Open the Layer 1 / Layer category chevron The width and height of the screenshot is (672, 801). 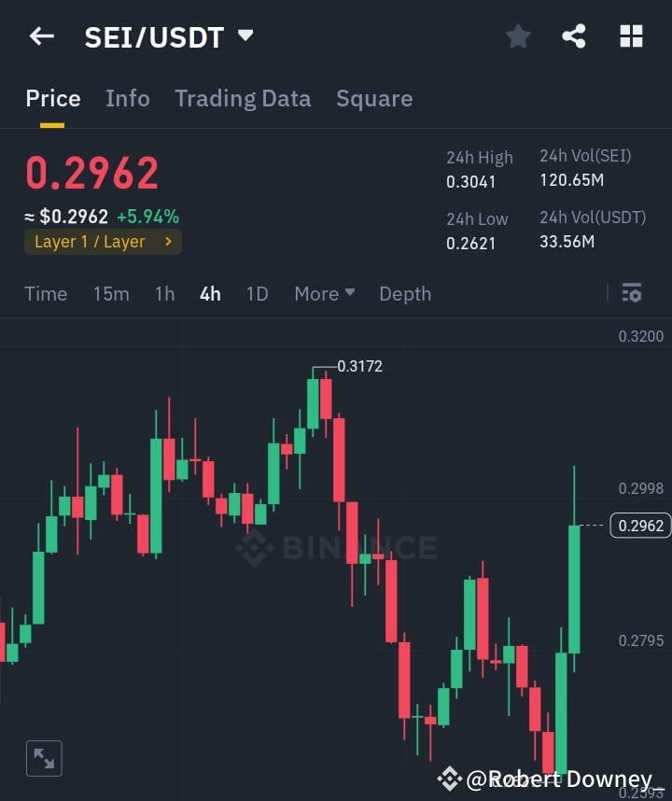[168, 241]
